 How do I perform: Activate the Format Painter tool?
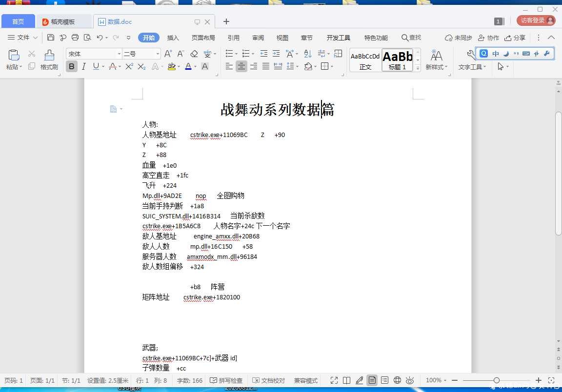point(49,59)
